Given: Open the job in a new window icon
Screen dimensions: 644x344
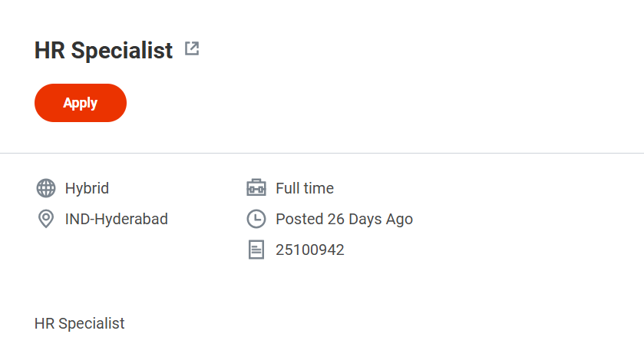Looking at the screenshot, I should click(x=192, y=50).
